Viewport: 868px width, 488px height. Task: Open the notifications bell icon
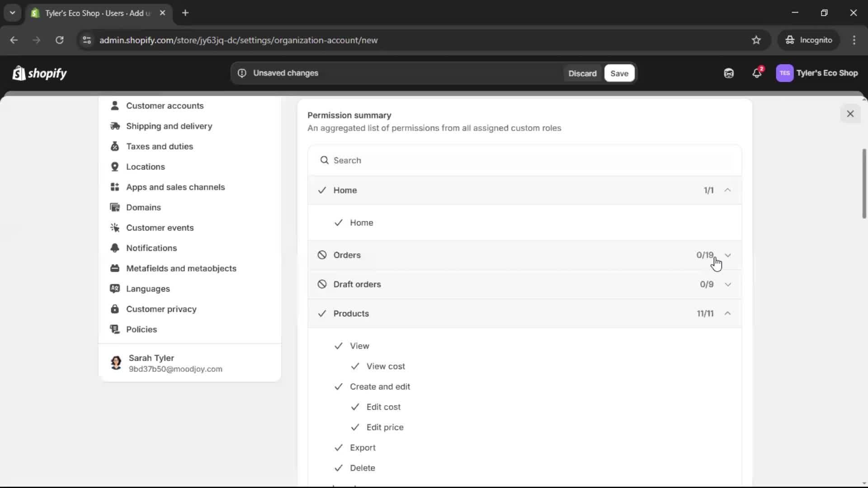coord(757,73)
